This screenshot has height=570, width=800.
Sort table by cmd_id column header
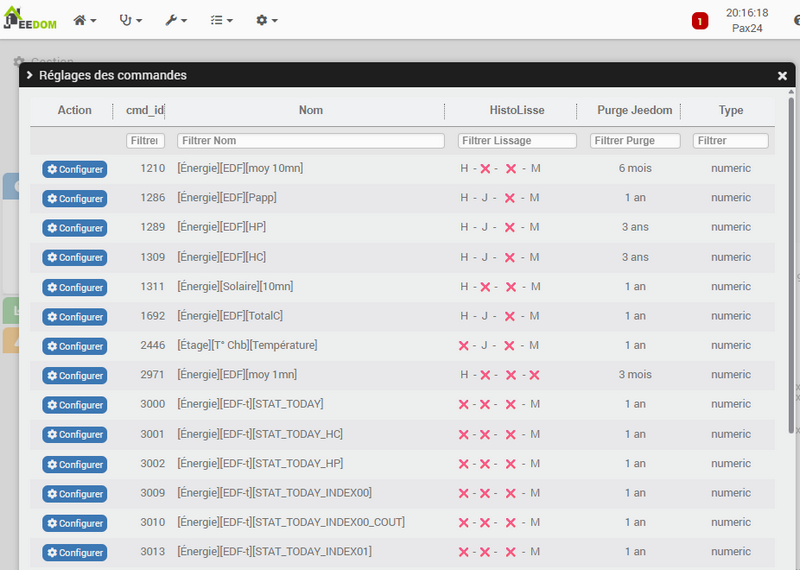(x=145, y=111)
